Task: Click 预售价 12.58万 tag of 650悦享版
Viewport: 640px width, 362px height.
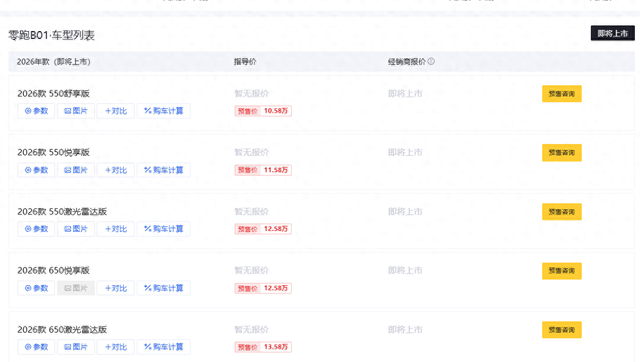Action: tap(263, 288)
